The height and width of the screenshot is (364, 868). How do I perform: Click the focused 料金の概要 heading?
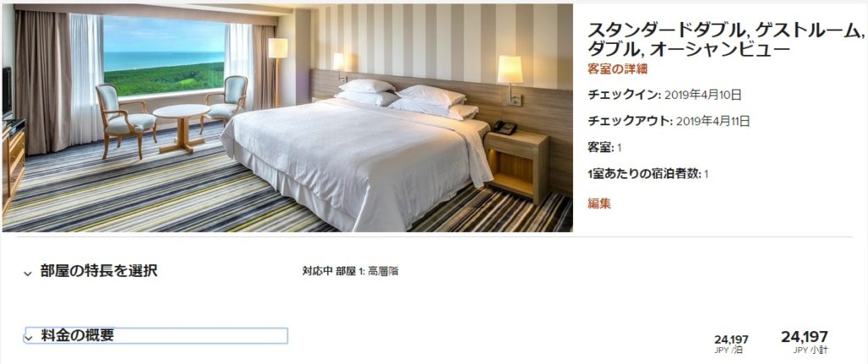(156, 336)
